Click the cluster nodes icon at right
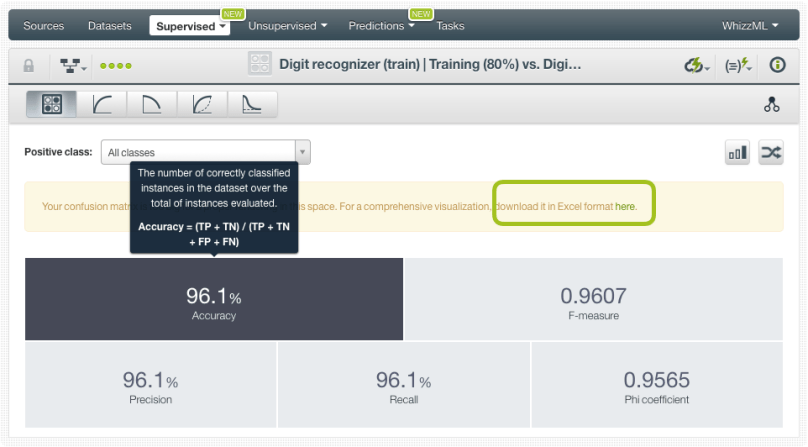Viewport: 808px width, 447px height. click(x=771, y=104)
